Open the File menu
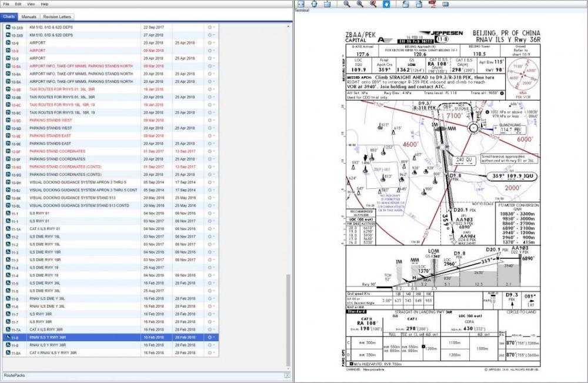Viewport: 588px width, 383px height. 6,4
